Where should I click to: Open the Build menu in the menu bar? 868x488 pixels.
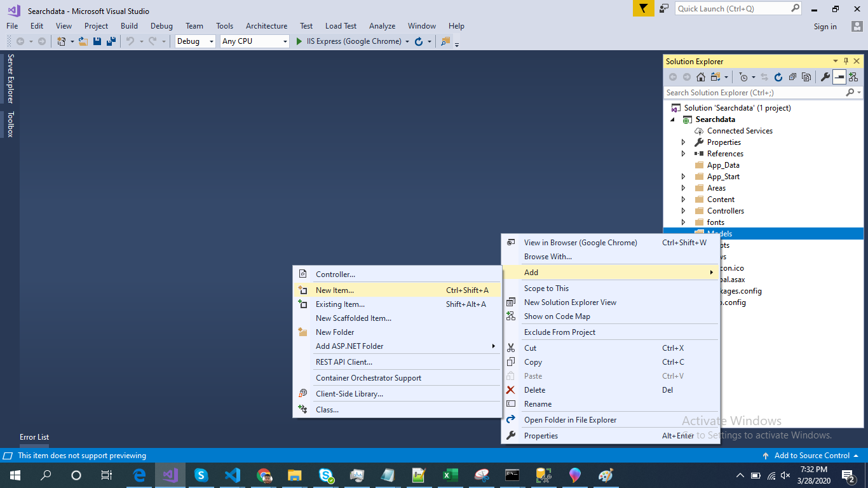pos(129,26)
